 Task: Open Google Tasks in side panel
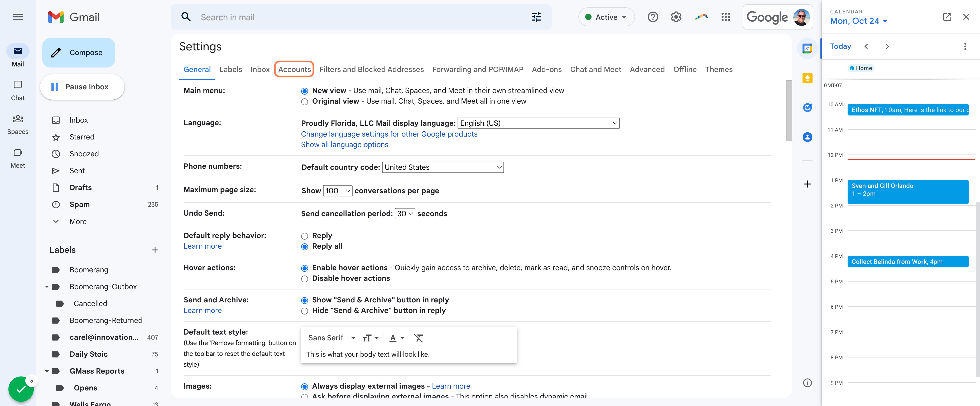coord(807,108)
